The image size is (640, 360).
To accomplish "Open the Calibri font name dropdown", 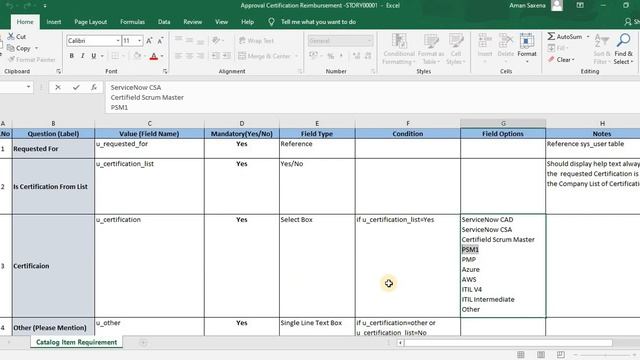I will click(118, 41).
